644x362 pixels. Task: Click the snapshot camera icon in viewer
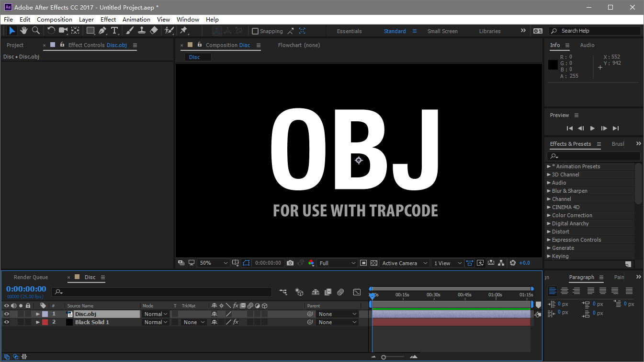(x=290, y=263)
